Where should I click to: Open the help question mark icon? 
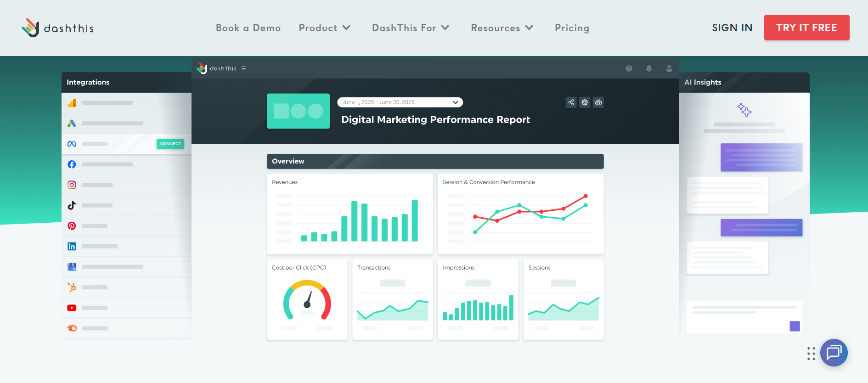click(629, 68)
